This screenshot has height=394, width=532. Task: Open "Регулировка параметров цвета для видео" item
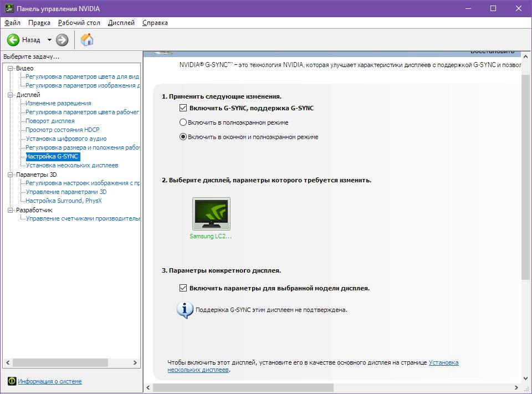click(83, 76)
